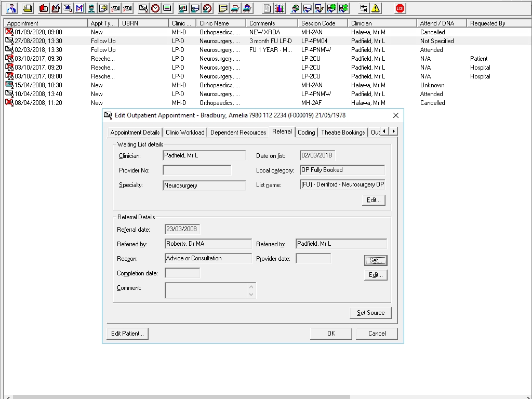Sort by the Appointment column header
The height and width of the screenshot is (399, 532).
[x=46, y=23]
